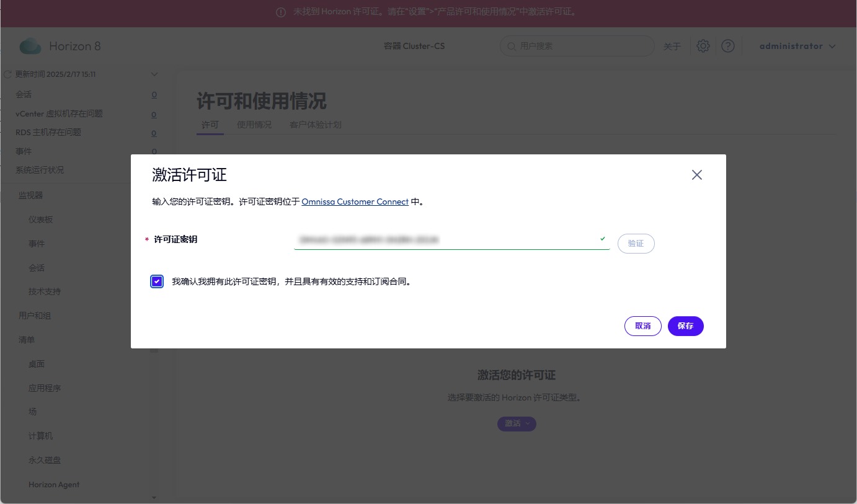Click the 保存 button

point(685,326)
